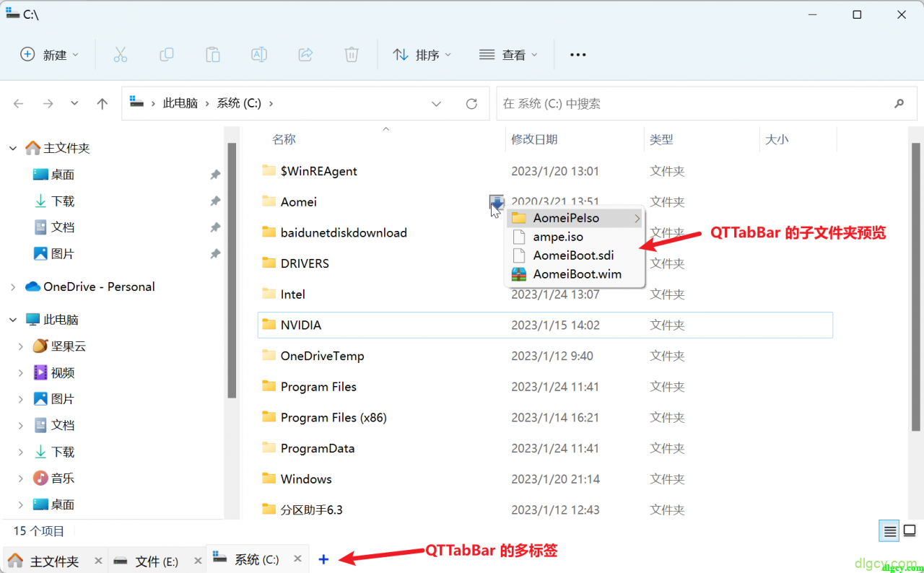
Task: Expand the OneDrive - Personal tree node
Action: [x=13, y=287]
